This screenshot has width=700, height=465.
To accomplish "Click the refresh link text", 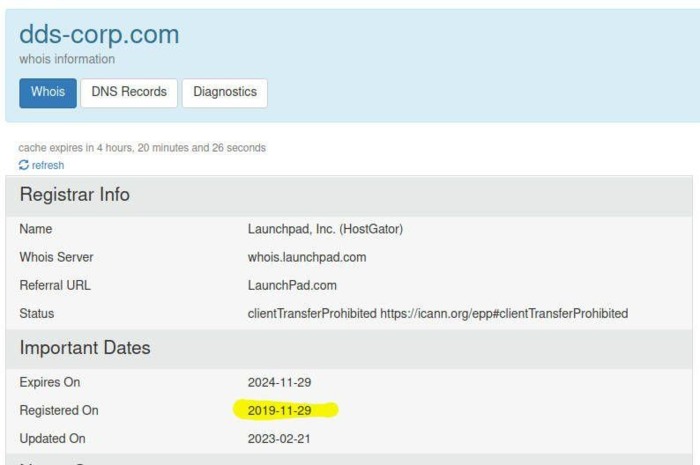I will click(47, 165).
